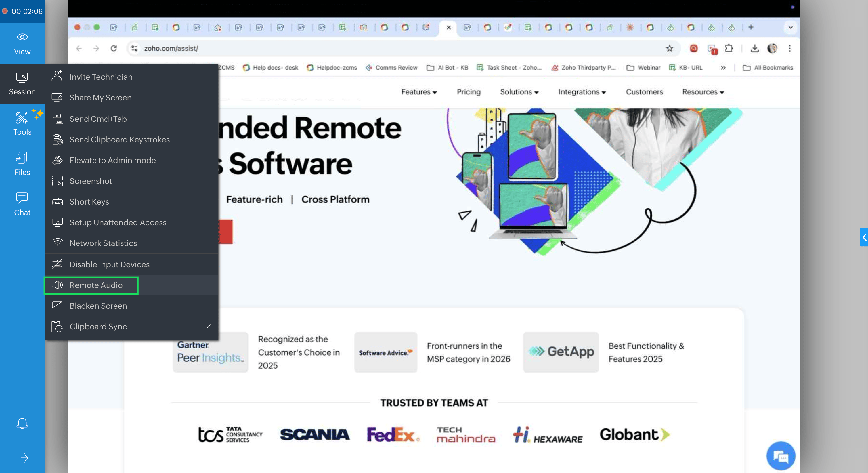Open the View panel in the sidebar
Image resolution: width=868 pixels, height=473 pixels.
tap(22, 43)
